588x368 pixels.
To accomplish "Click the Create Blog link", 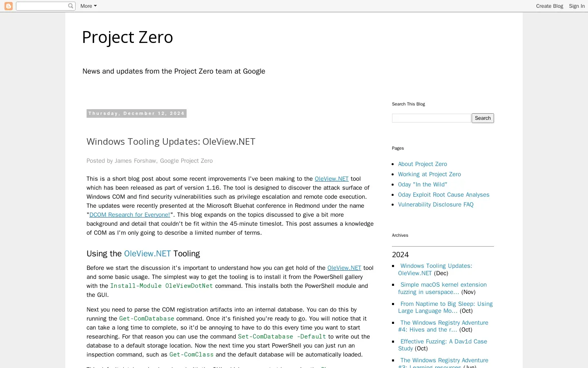I will point(549,6).
